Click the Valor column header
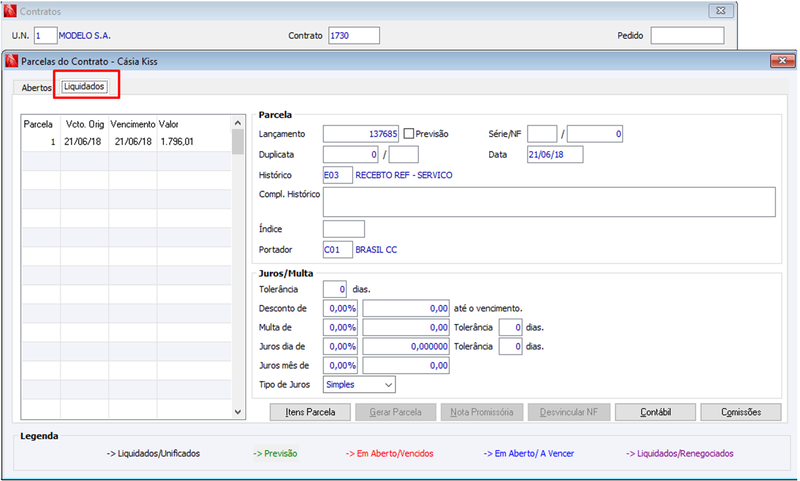 (168, 124)
